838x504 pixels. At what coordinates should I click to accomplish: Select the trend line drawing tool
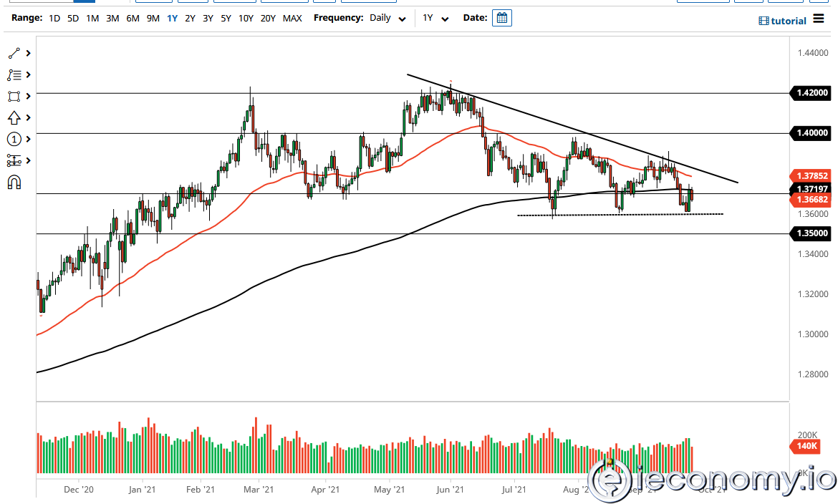coord(13,53)
